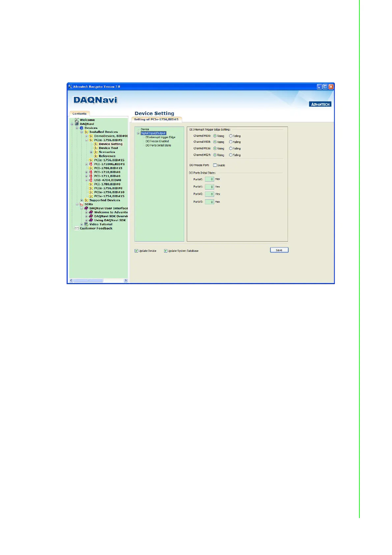
Task: Select the PCIe-1756,BID#0 device entry
Action: coord(108,188)
